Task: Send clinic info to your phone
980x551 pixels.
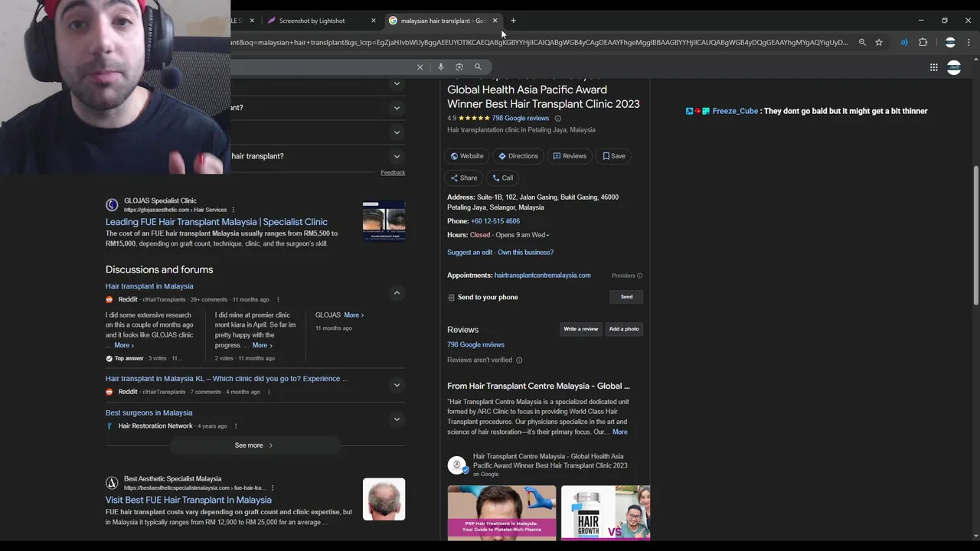Action: pos(626,297)
